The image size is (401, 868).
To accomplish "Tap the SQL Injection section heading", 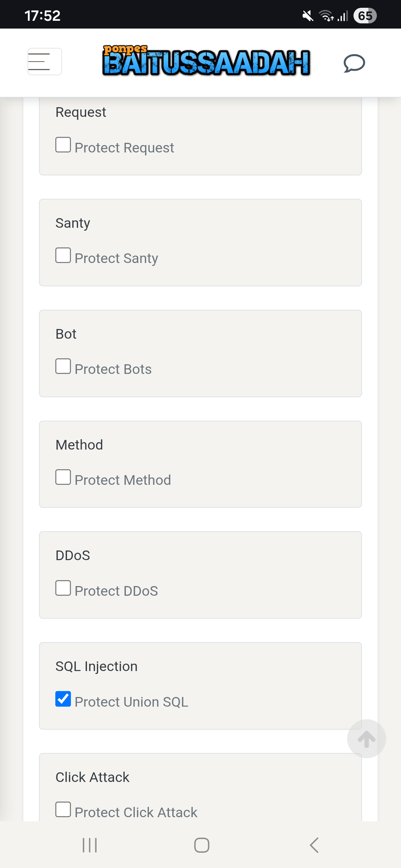I will click(97, 667).
